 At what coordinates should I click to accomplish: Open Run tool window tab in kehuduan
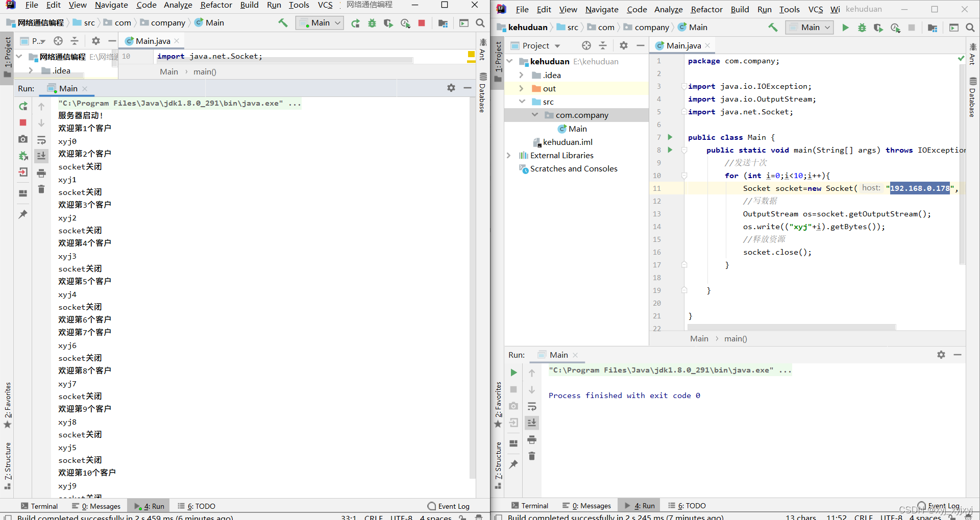tap(640, 506)
